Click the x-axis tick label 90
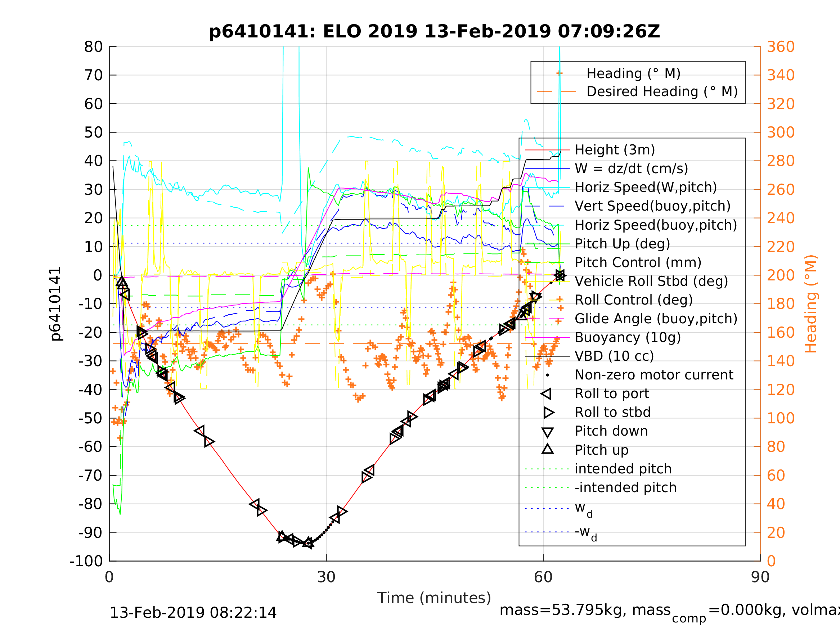This screenshot has width=840, height=630. click(x=760, y=577)
